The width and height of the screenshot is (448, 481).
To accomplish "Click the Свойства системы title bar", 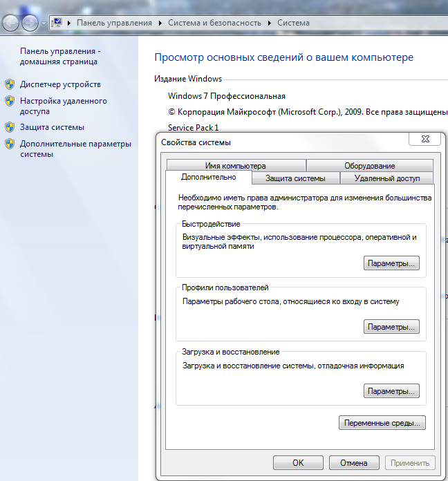I will tap(282, 142).
